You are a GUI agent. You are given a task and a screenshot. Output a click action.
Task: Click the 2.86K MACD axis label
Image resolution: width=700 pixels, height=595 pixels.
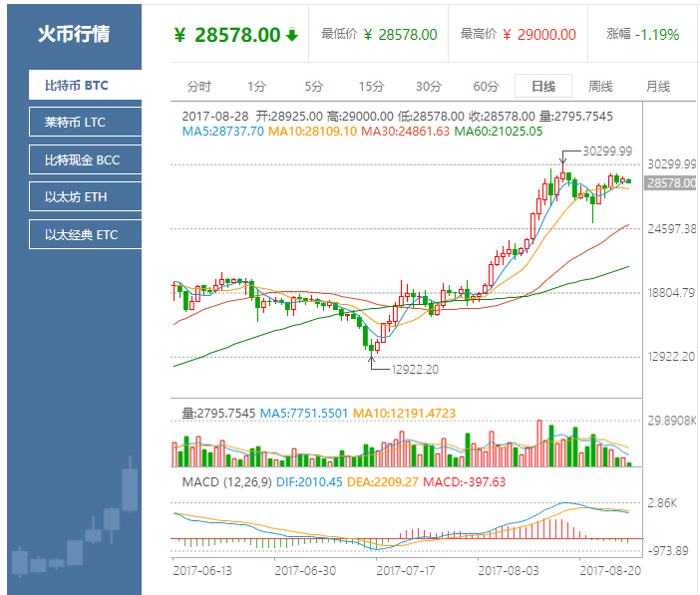(662, 503)
